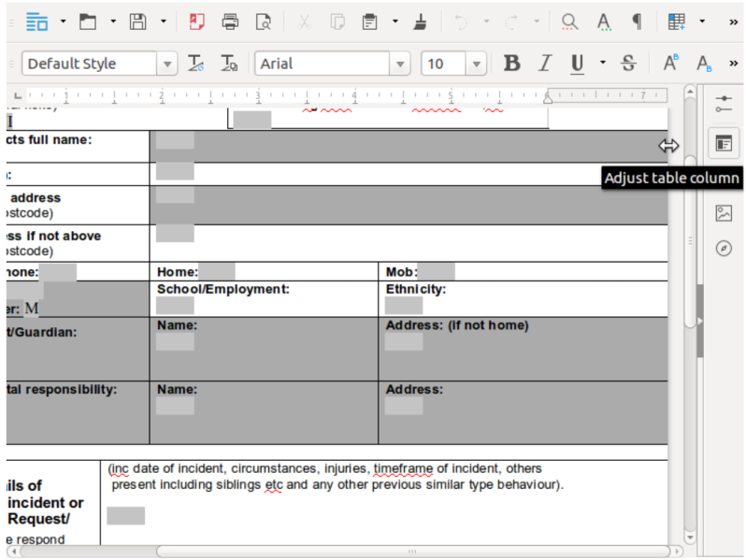Open the New document dropdown arrow
Image resolution: width=746 pixels, height=560 pixels.
63,22
